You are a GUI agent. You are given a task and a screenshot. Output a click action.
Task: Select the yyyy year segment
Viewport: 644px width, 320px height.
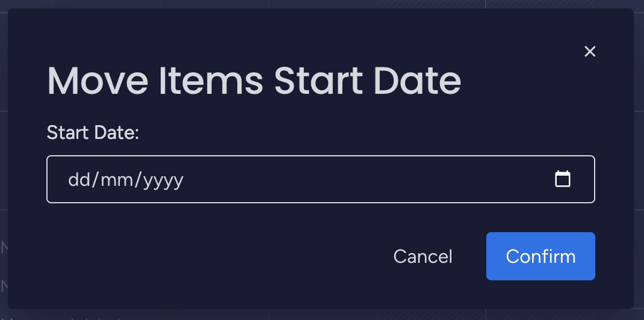[163, 179]
